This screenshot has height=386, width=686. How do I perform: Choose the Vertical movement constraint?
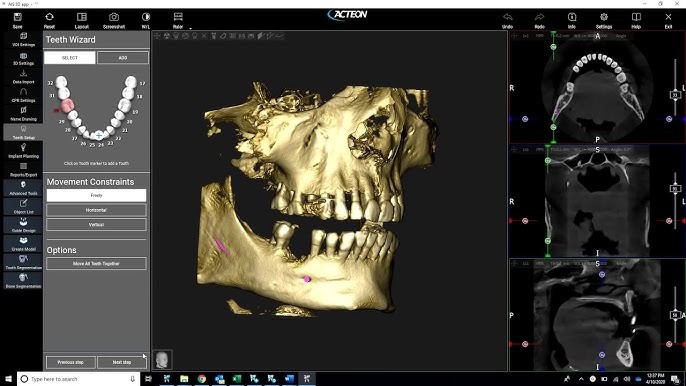96,225
